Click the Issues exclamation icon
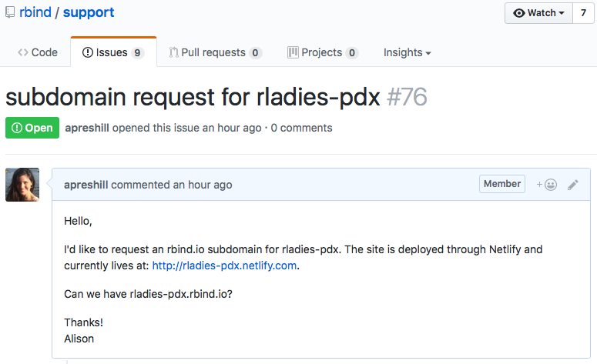The width and height of the screenshot is (597, 364). (x=88, y=52)
